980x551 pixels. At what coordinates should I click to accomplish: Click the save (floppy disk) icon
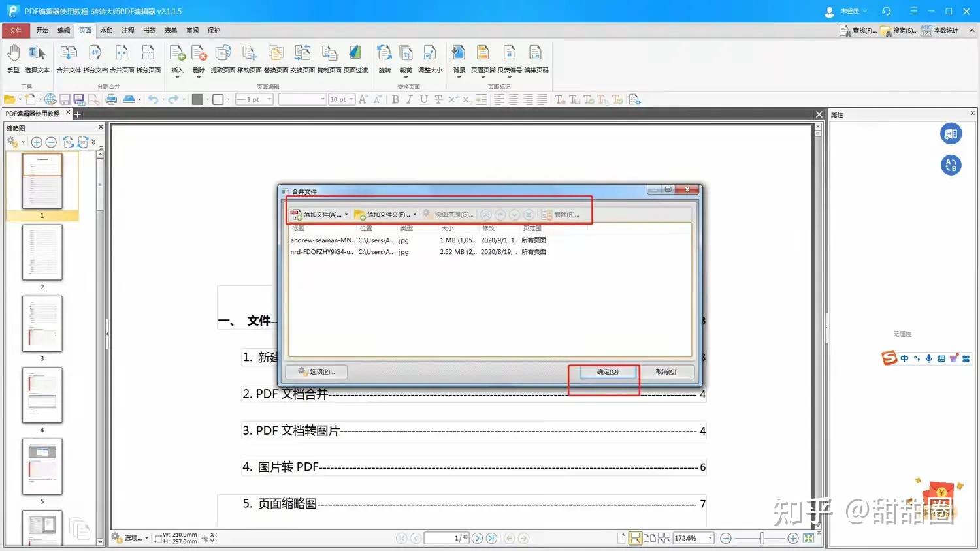pyautogui.click(x=65, y=99)
